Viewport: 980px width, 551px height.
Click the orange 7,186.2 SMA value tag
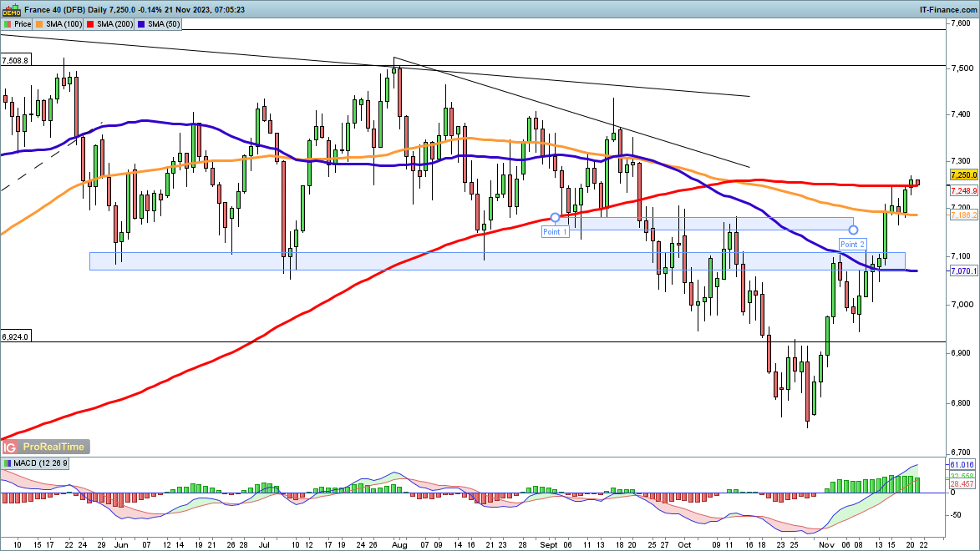(963, 215)
